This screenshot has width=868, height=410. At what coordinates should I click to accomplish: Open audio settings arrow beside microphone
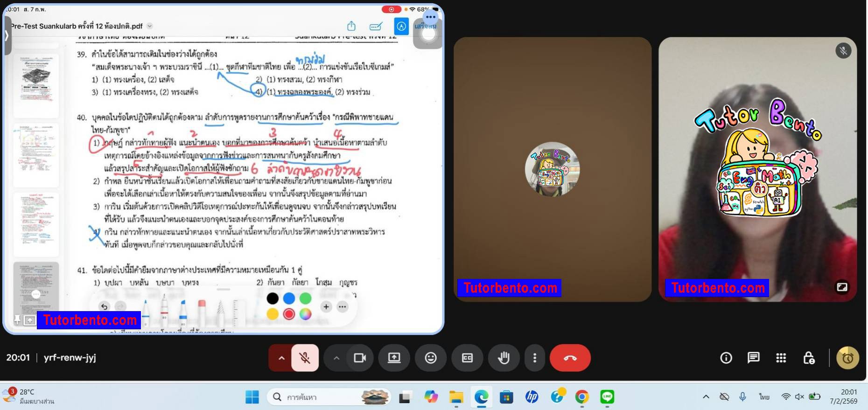point(281,358)
